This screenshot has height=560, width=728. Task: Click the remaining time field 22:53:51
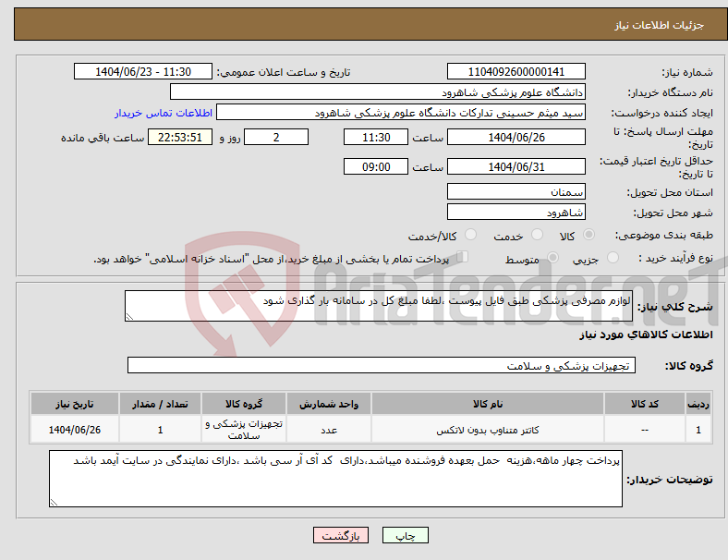click(180, 137)
